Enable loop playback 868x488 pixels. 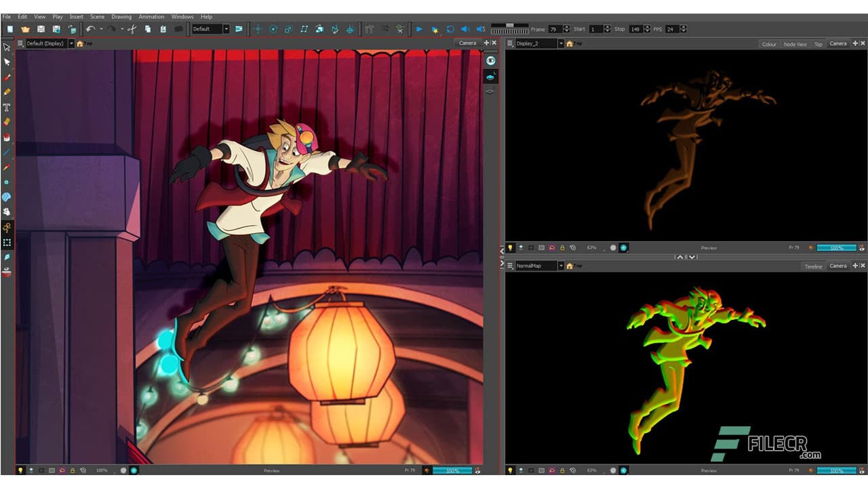(x=449, y=29)
